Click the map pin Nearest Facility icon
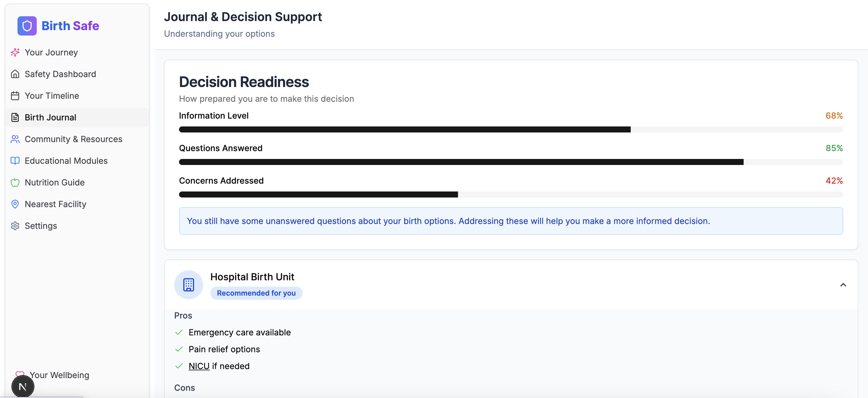The image size is (868, 398). 15,204
